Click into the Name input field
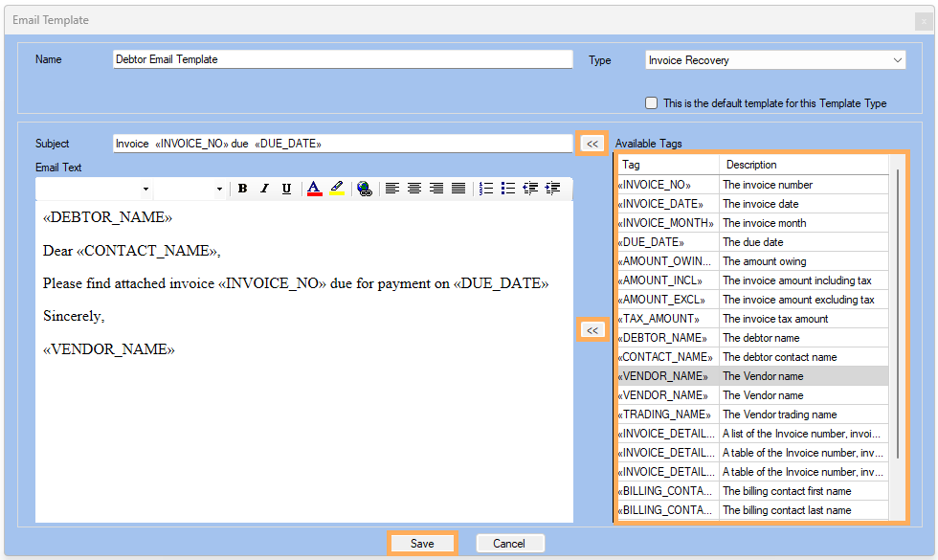The image size is (938, 560). click(342, 59)
